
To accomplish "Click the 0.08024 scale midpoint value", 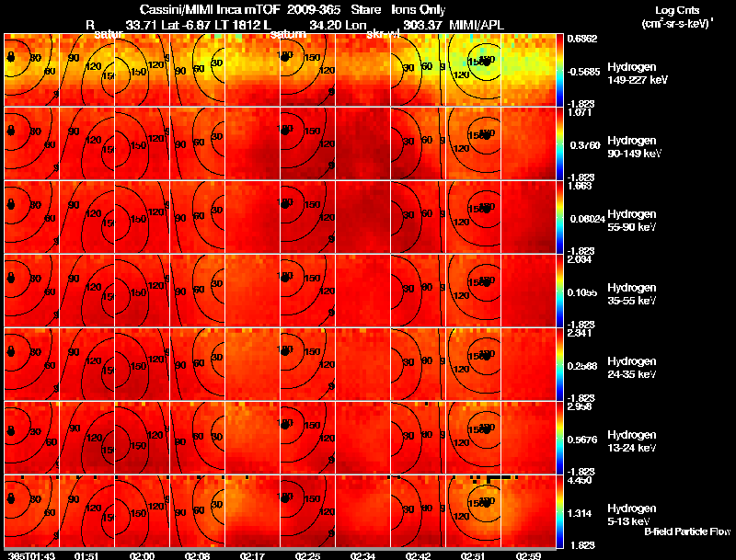I will [587, 219].
